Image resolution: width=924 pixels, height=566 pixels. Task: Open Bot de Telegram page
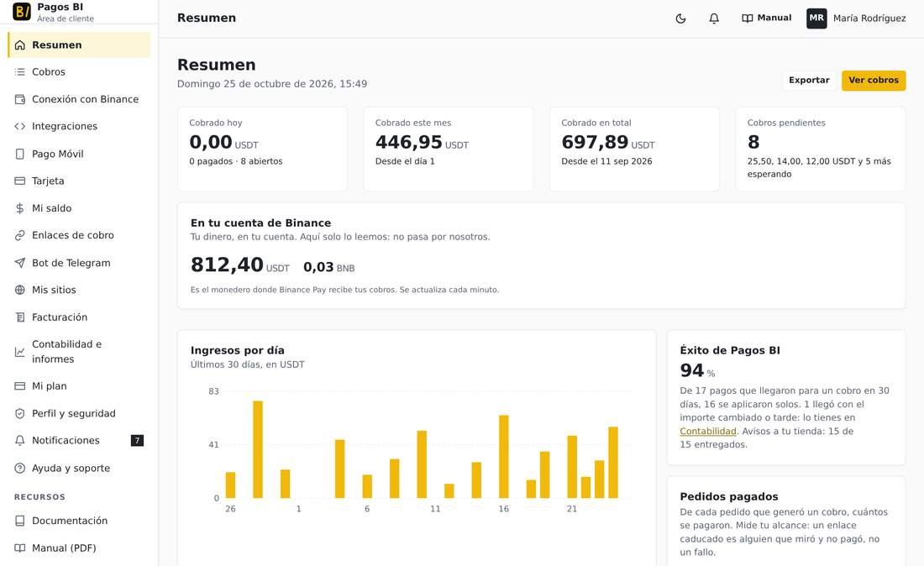(79, 263)
